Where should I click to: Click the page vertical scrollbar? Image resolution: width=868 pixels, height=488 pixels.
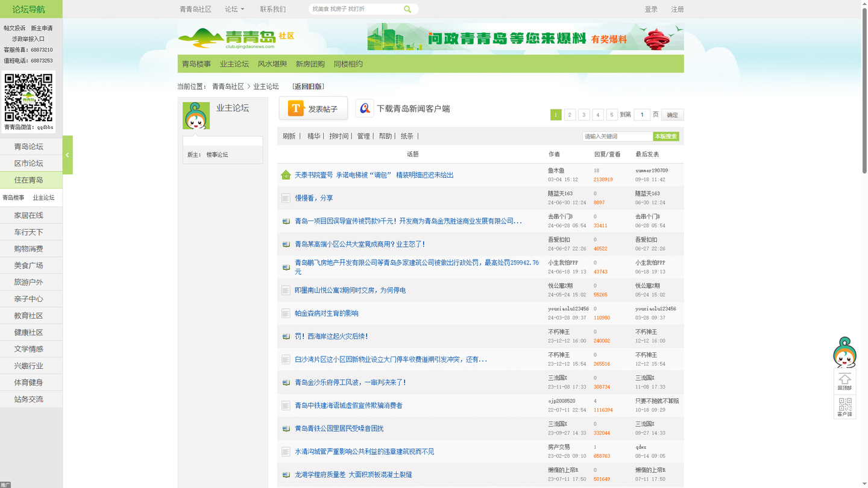(x=864, y=90)
